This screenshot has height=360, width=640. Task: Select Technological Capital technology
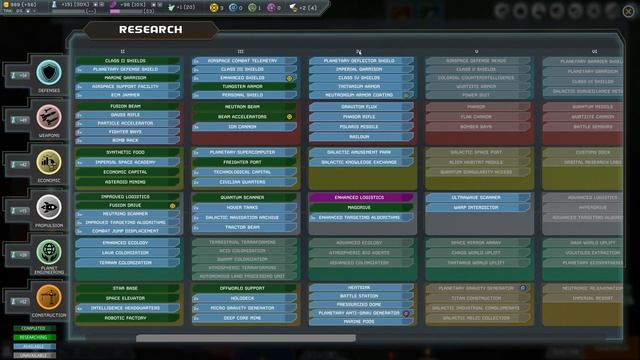pyautogui.click(x=244, y=172)
